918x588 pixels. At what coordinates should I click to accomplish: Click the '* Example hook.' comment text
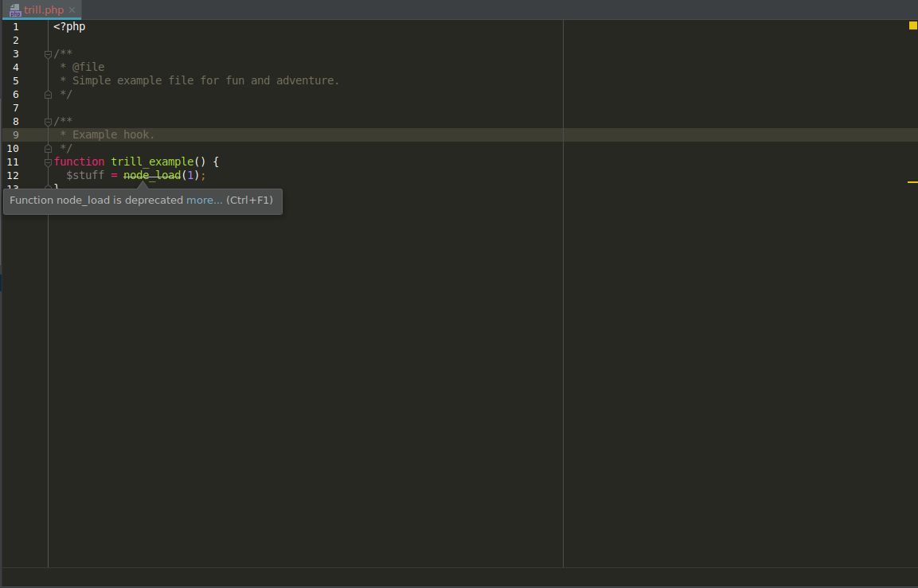(x=107, y=134)
